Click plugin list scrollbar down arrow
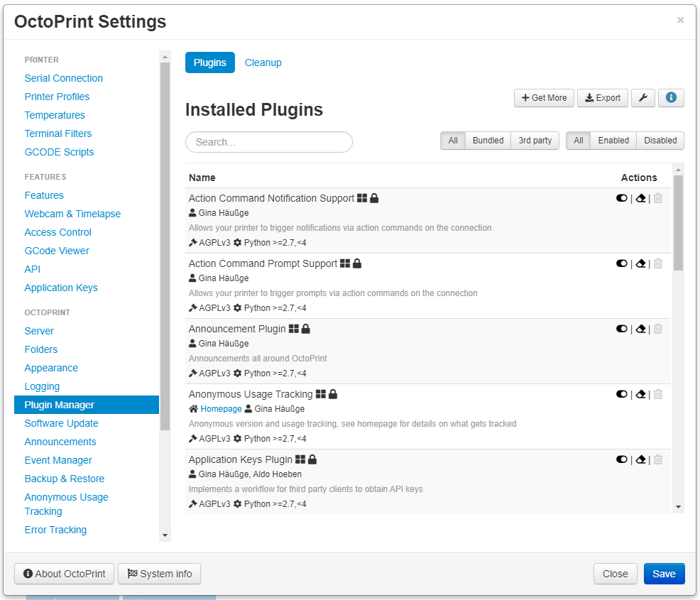This screenshot has height=600, width=700. pos(678,507)
